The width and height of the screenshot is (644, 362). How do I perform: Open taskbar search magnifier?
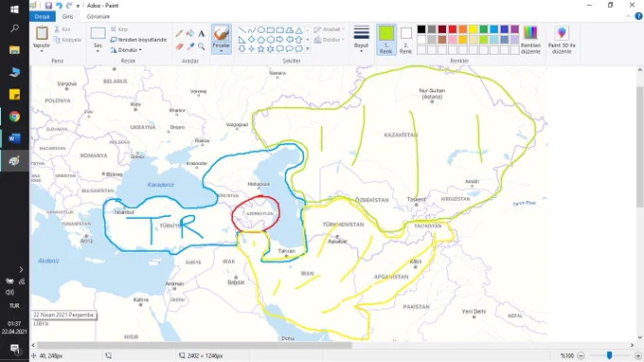click(x=14, y=28)
